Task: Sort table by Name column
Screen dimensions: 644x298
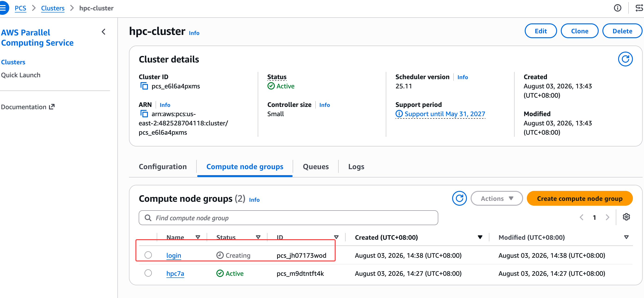Action: click(x=198, y=237)
